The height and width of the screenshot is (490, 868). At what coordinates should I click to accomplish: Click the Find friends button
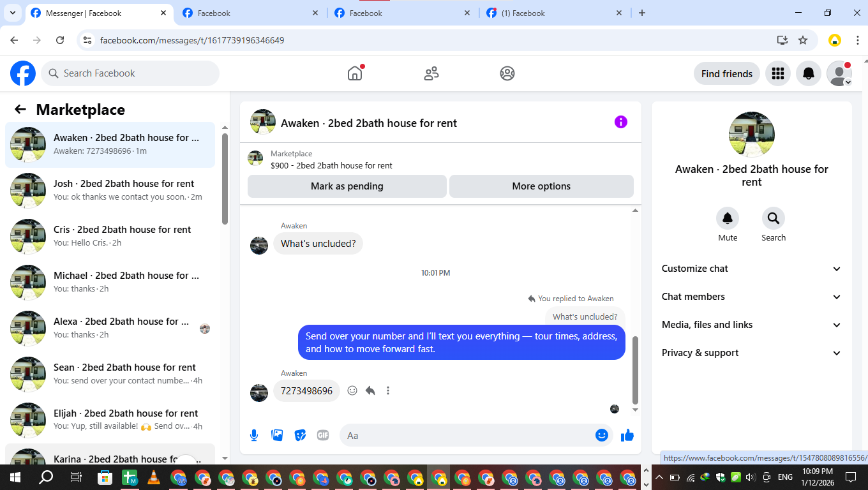tap(726, 73)
